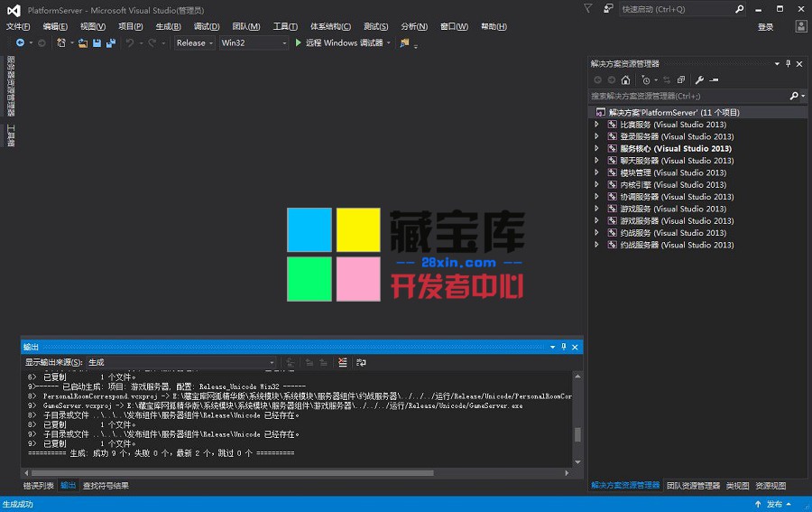Clear all output with the clear icon
The height and width of the screenshot is (512, 812).
pos(343,362)
